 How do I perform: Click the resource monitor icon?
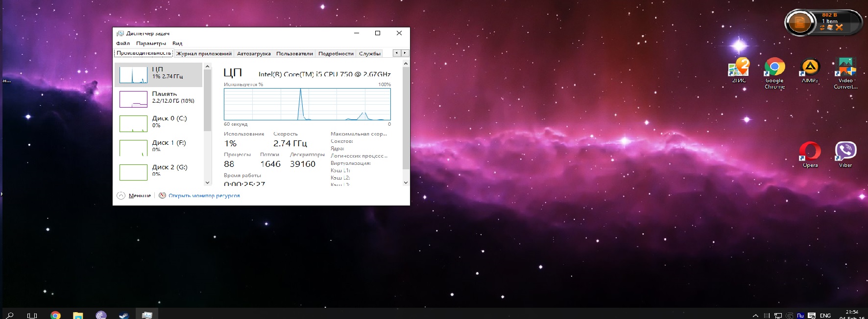(x=162, y=195)
